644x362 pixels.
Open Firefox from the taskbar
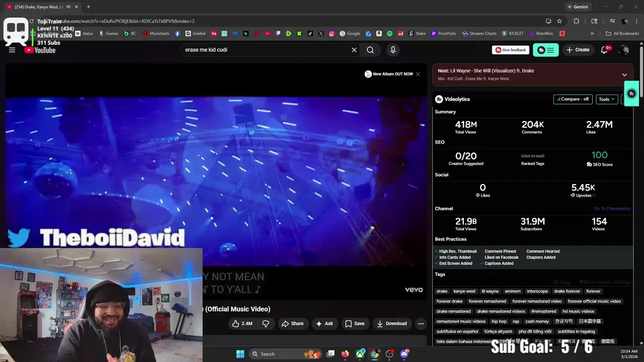coord(345,354)
